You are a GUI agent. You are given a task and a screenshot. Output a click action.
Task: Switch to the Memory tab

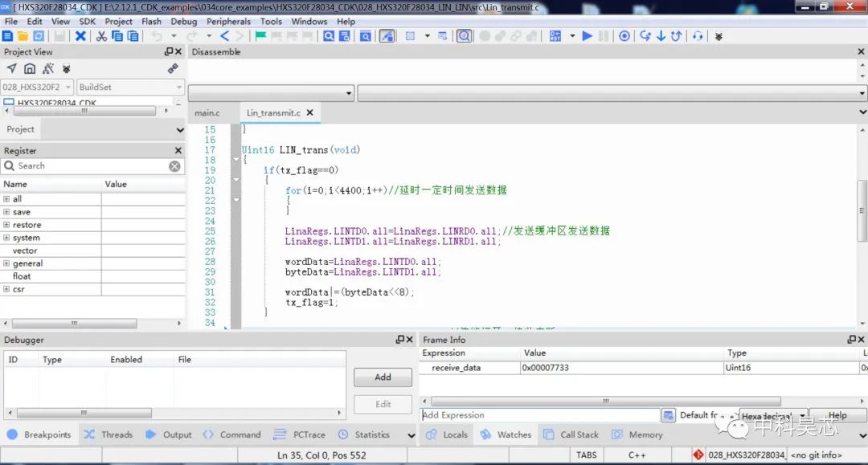(637, 434)
